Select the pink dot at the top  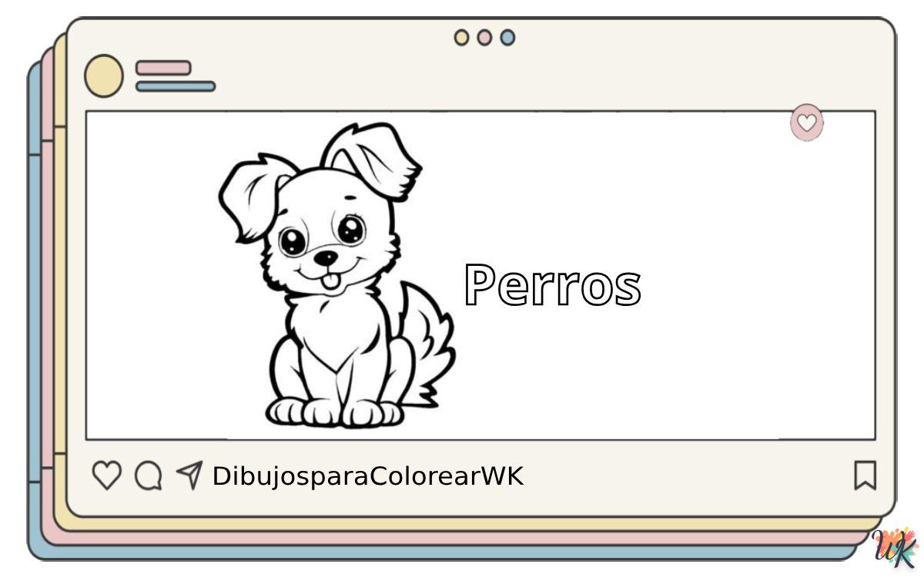point(484,38)
